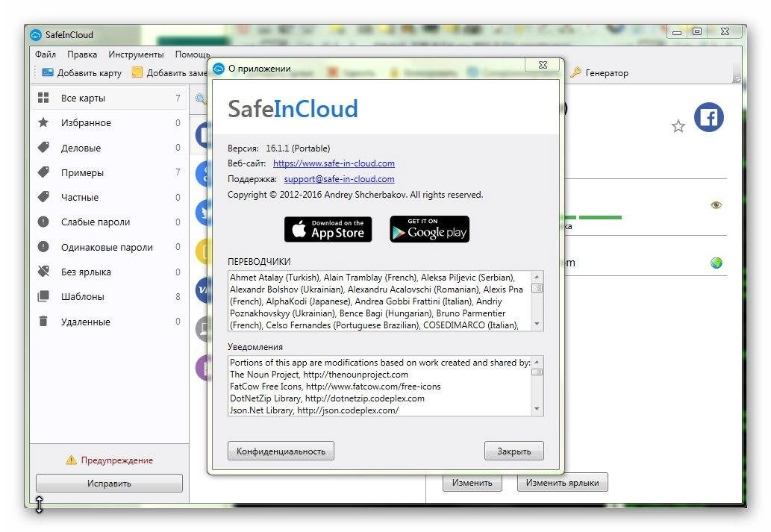The width and height of the screenshot is (771, 532).
Task: Click the warning triangle icon near Предупреждение
Action: (x=72, y=460)
